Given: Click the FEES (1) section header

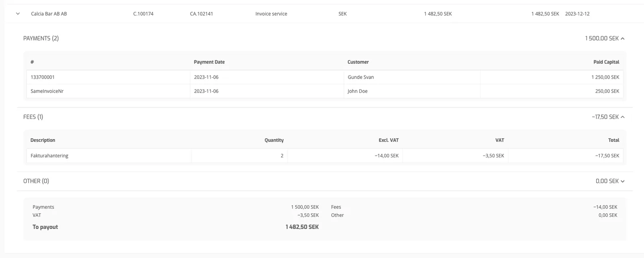Looking at the screenshot, I should coord(33,117).
